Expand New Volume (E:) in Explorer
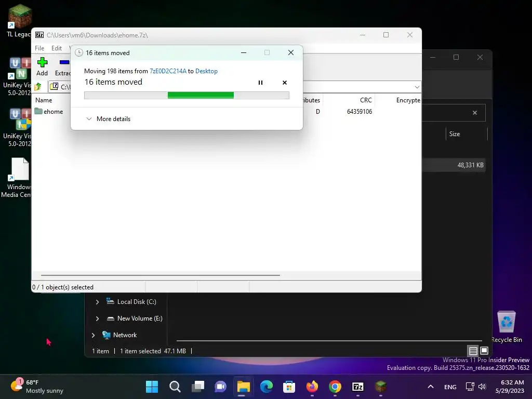Screen dimensions: 532x399 point(97,318)
